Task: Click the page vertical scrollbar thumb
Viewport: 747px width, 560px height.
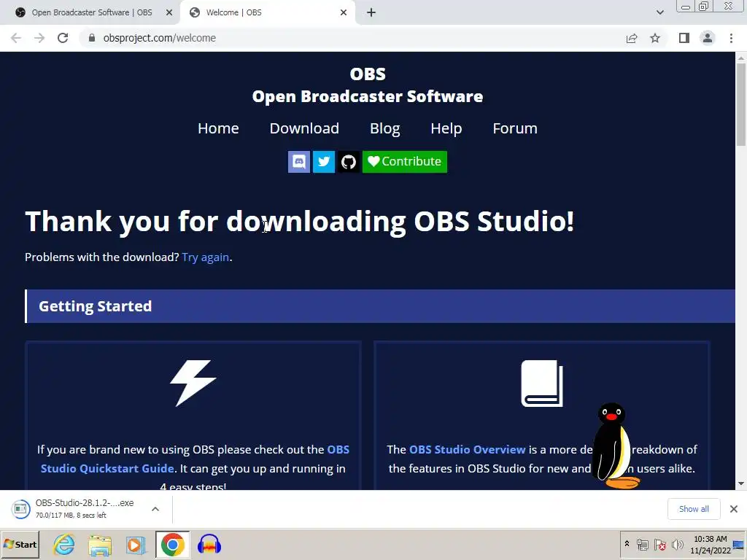Action: (x=741, y=104)
